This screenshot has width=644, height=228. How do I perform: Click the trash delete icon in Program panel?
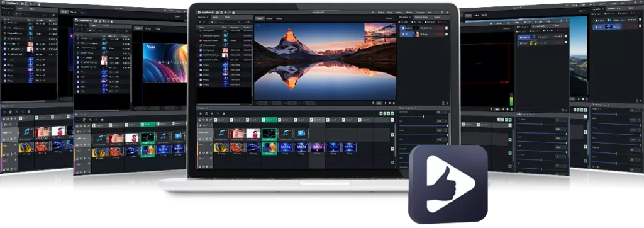point(206,113)
